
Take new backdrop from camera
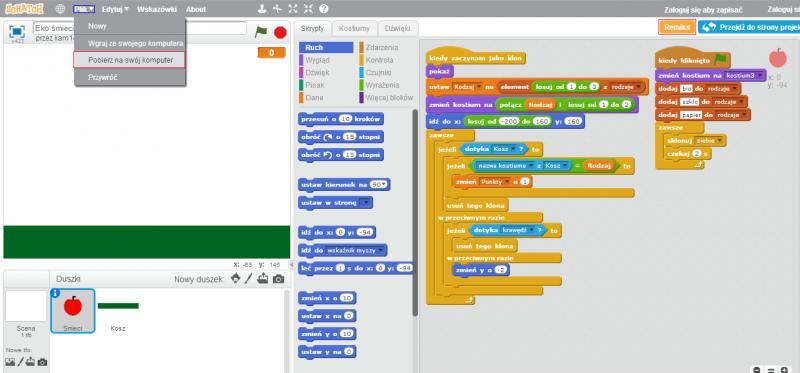(x=42, y=362)
